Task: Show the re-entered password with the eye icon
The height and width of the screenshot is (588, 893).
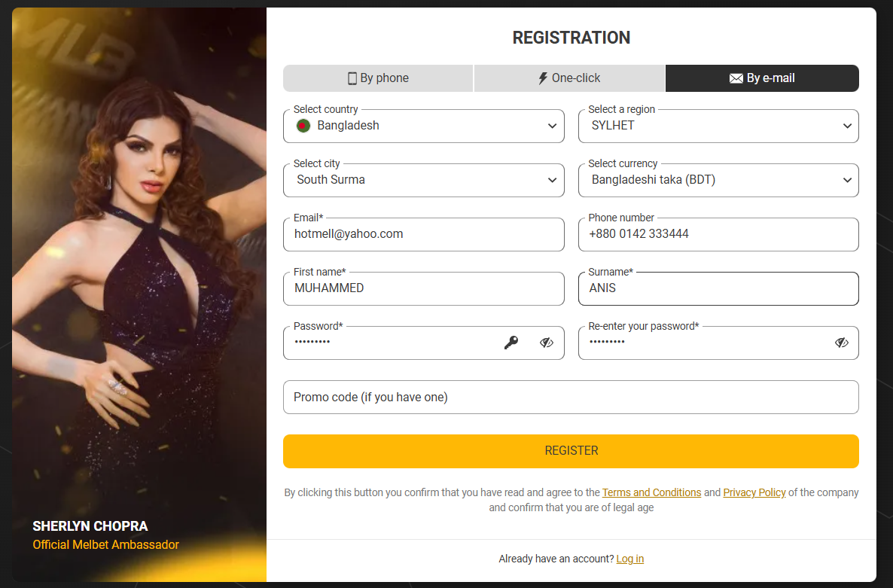Action: [841, 343]
